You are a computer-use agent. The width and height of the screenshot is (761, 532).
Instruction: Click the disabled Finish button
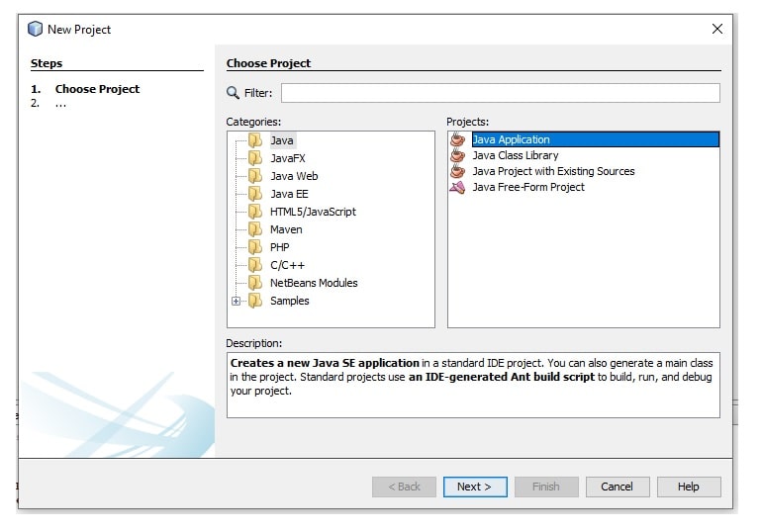point(546,487)
